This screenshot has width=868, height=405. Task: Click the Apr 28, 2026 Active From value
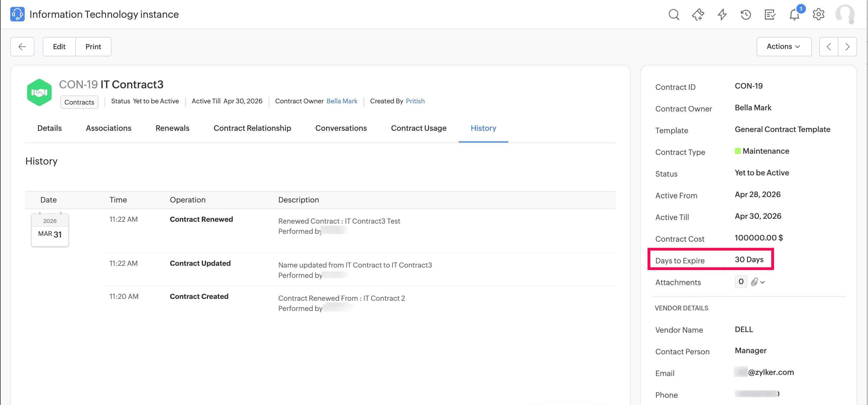(757, 194)
